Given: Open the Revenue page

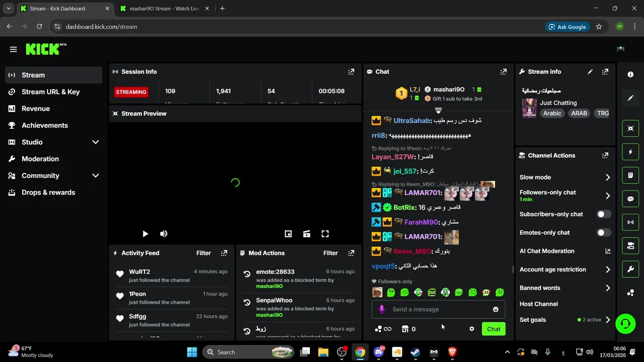Looking at the screenshot, I should point(53,109).
